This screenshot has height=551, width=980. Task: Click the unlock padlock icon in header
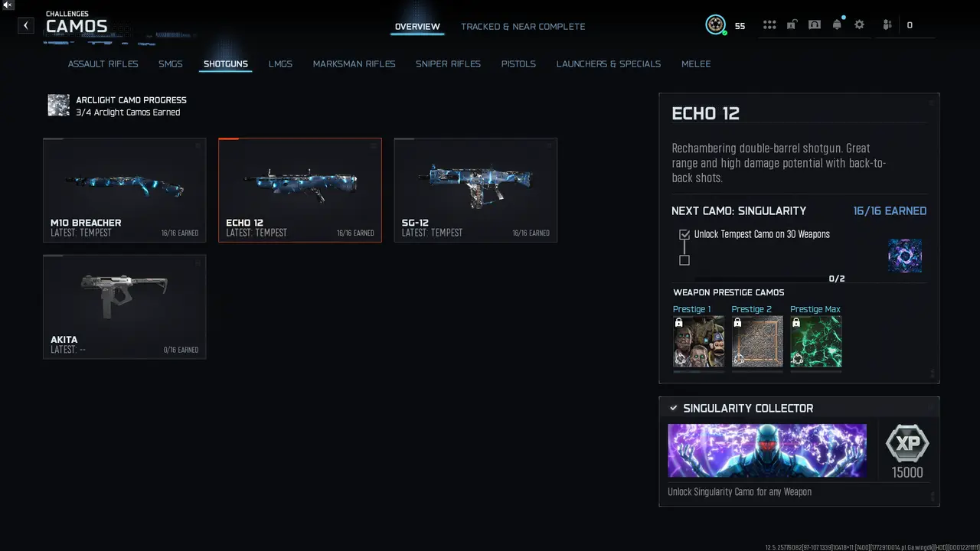[792, 24]
